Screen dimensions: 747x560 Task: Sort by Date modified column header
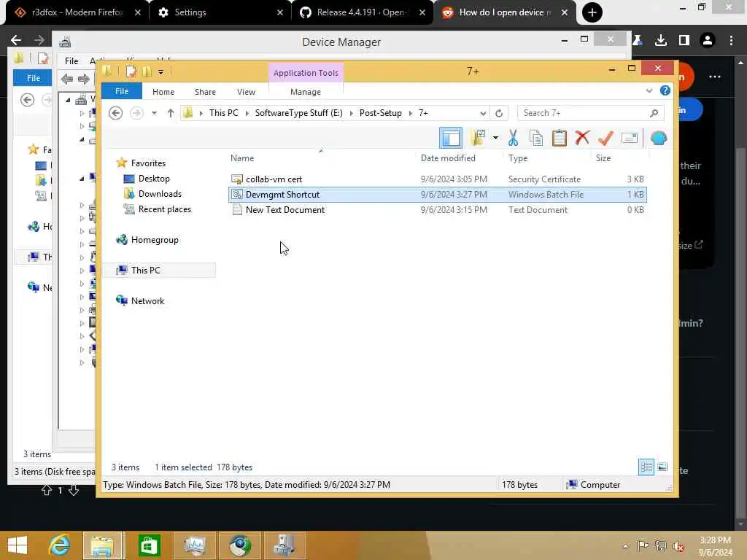(459, 158)
